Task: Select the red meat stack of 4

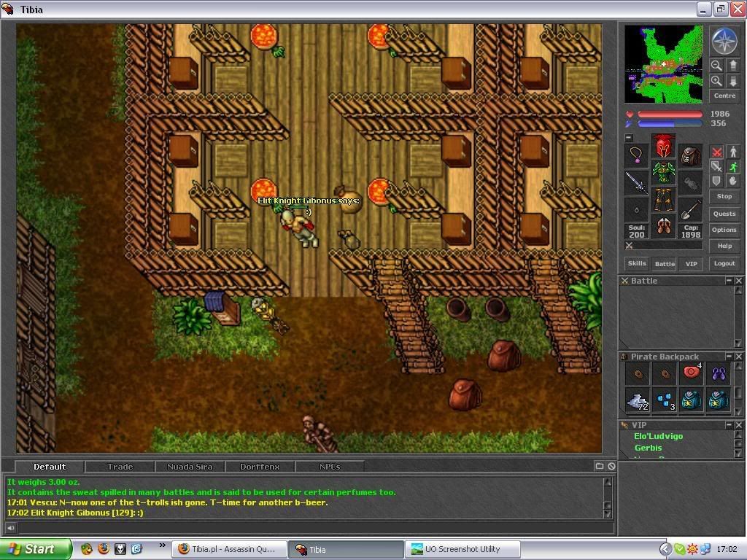Action: pyautogui.click(x=692, y=374)
